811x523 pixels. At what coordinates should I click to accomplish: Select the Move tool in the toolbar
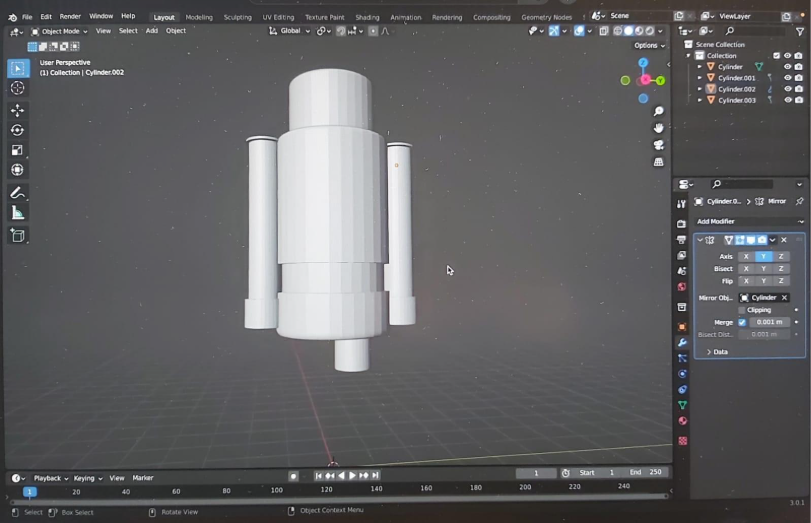(x=17, y=110)
